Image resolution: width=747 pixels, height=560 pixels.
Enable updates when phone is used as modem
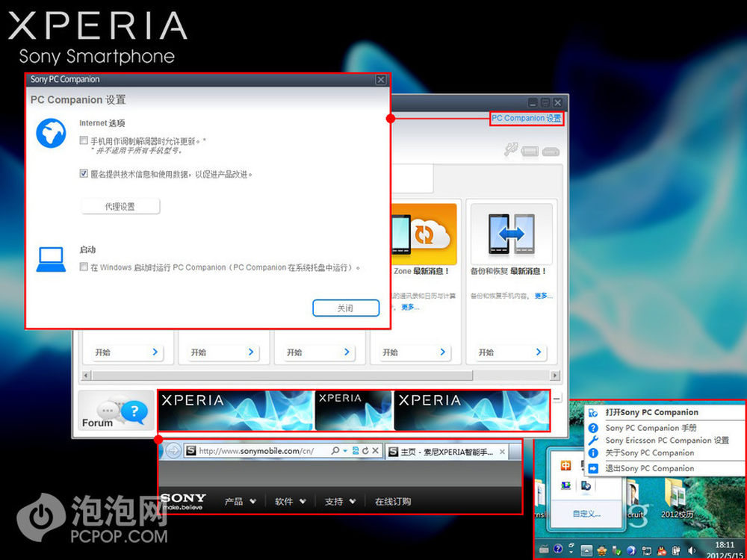pyautogui.click(x=84, y=140)
